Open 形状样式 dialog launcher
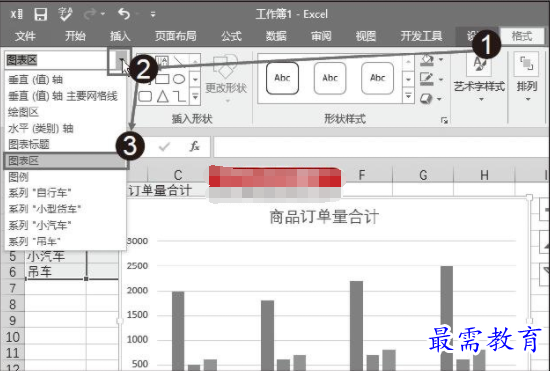Image resolution: width=550 pixels, height=371 pixels. point(444,120)
